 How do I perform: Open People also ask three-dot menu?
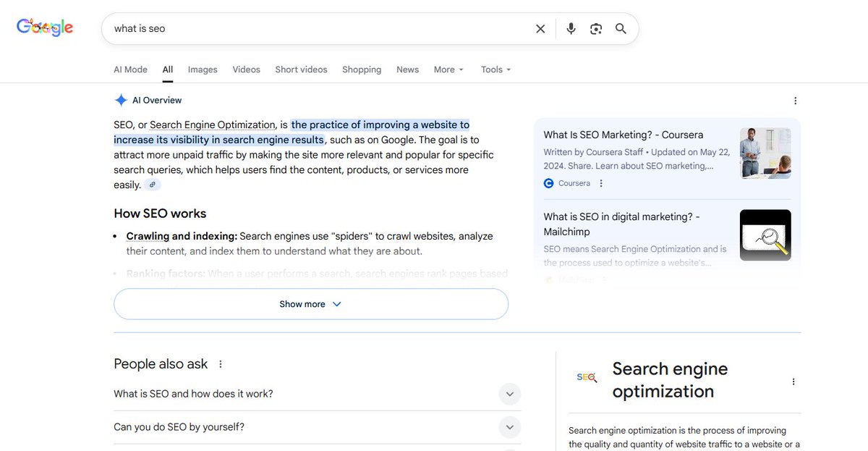221,364
